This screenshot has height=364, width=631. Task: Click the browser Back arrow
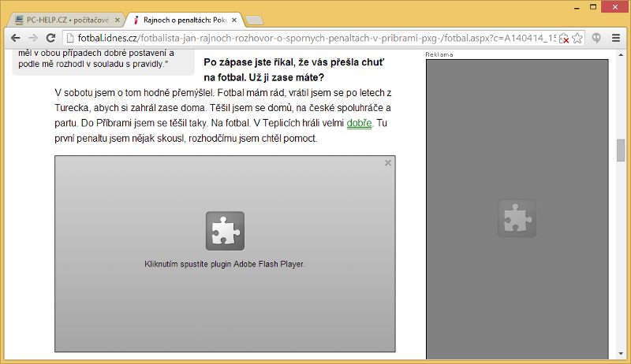[15, 37]
